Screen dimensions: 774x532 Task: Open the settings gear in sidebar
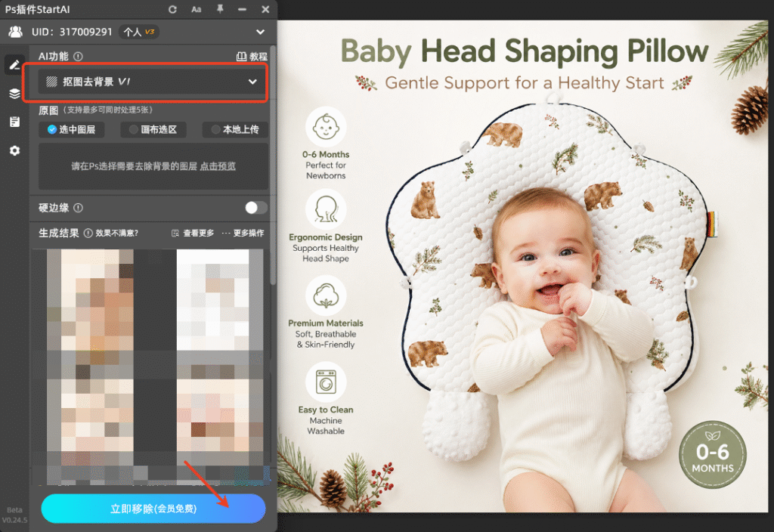coord(15,150)
